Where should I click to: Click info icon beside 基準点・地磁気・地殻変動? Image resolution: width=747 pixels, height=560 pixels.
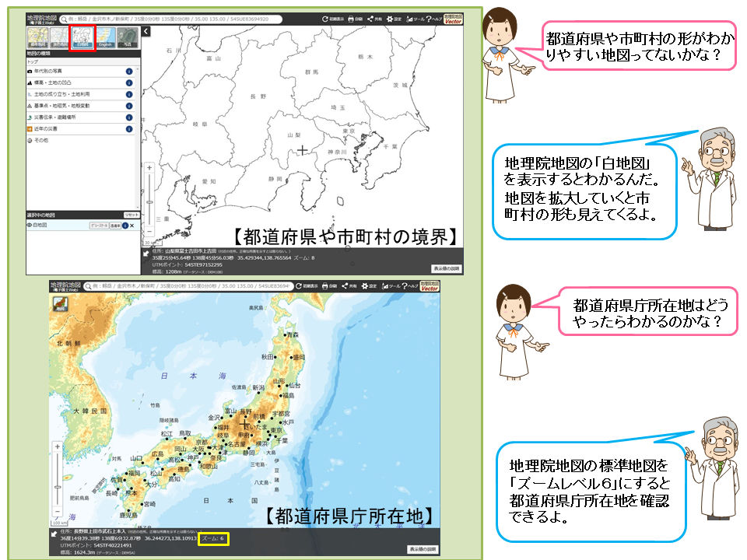[129, 106]
